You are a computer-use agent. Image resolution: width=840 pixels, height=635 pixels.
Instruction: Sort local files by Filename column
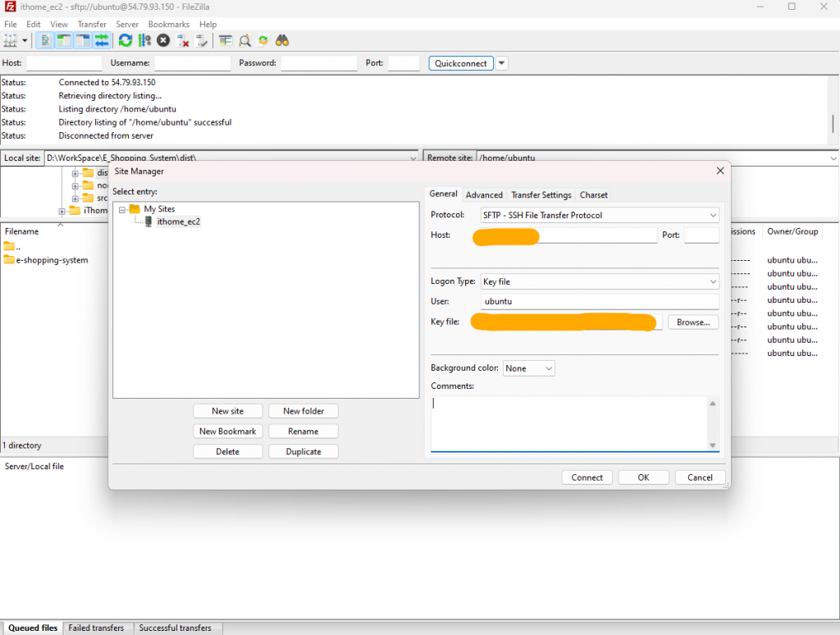21,231
